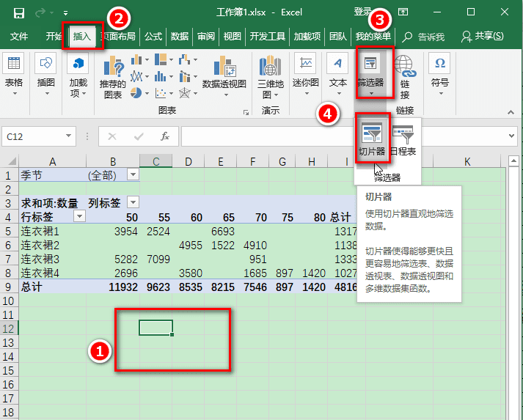The height and width of the screenshot is (420, 523).
Task: Save workbook with the floppy disk icon
Action: click(18, 13)
